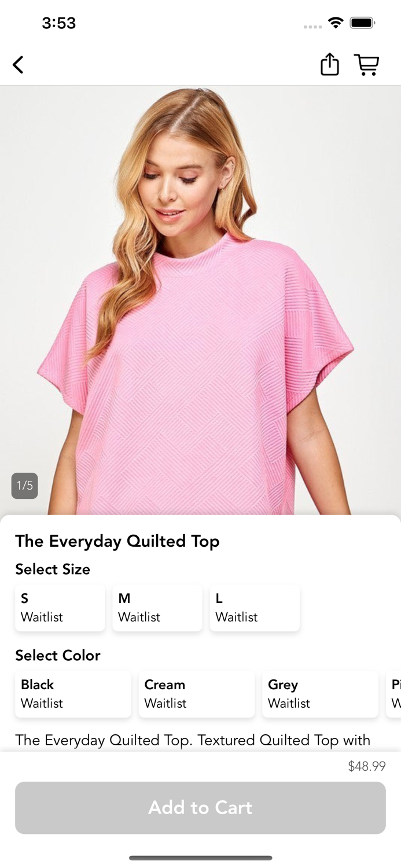Open the shopping cart icon
This screenshot has height=868, width=401.
pos(367,65)
